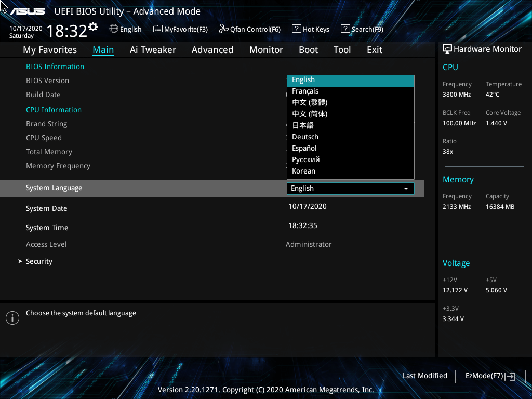Select the System Date row label
532x399 pixels.
pyautogui.click(x=46, y=209)
